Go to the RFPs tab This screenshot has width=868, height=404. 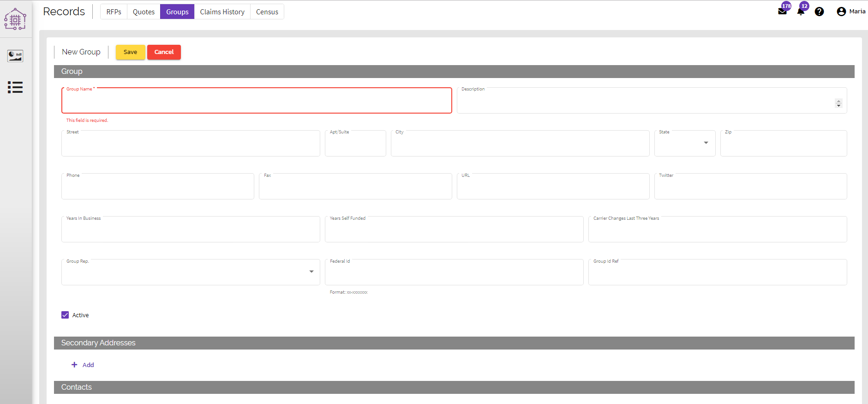pyautogui.click(x=114, y=12)
